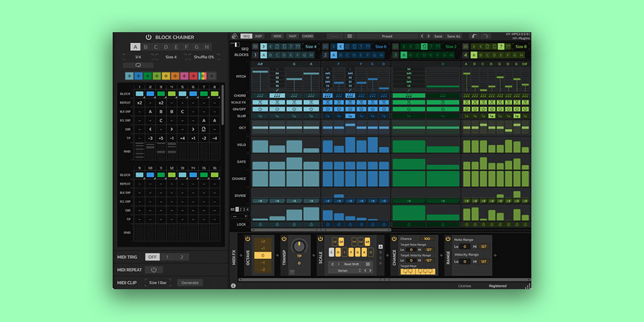The image size is (644, 322).
Task: Click the loop icon in Block Chainer
Action: (x=138, y=65)
